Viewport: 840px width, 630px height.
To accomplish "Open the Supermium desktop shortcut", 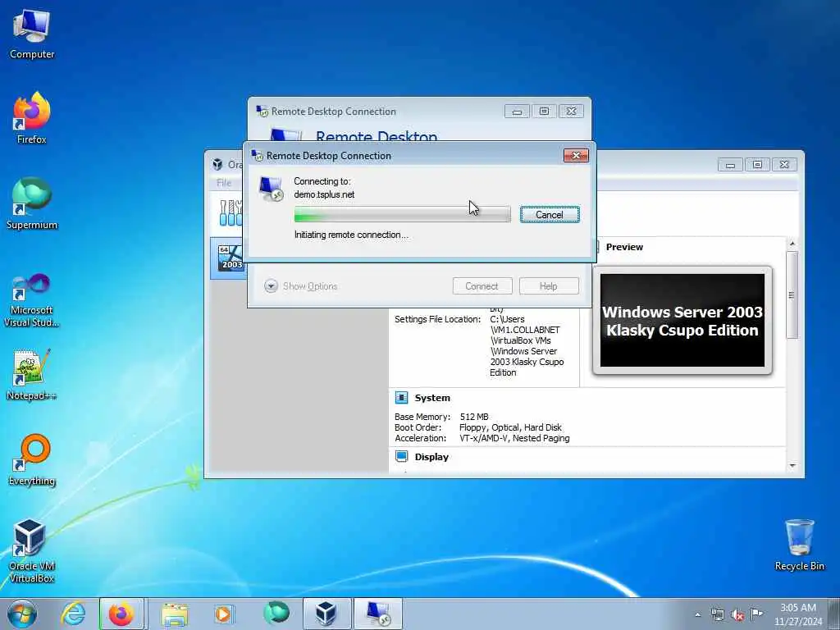I will 32,203.
